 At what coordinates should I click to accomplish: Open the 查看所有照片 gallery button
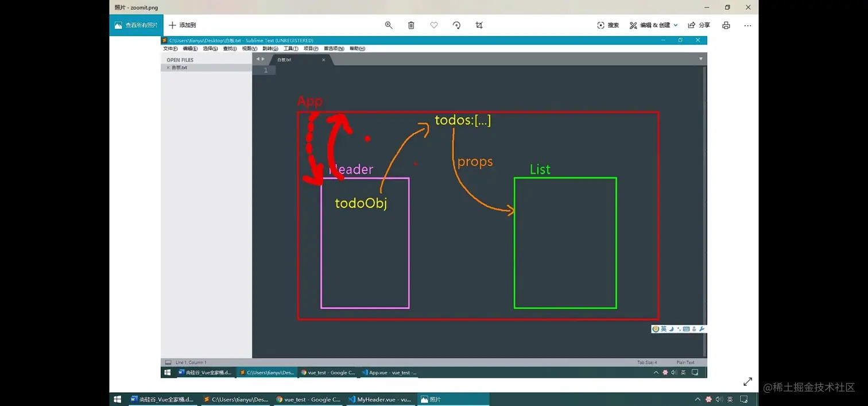coord(136,25)
